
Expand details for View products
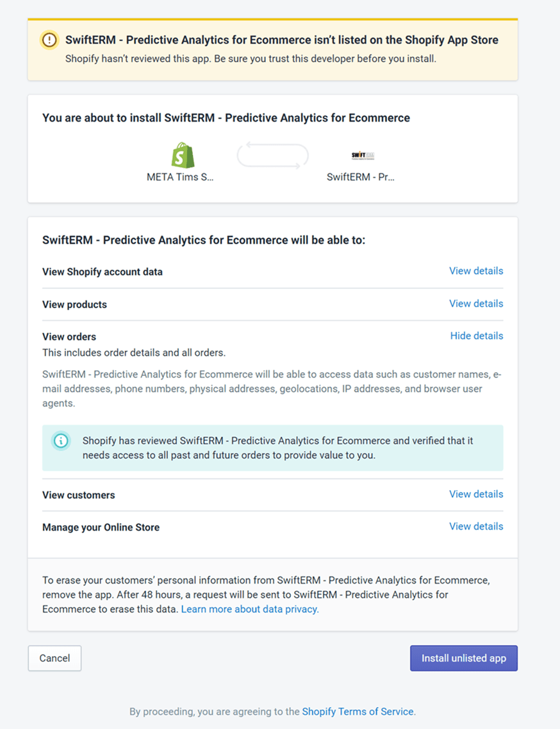[476, 304]
